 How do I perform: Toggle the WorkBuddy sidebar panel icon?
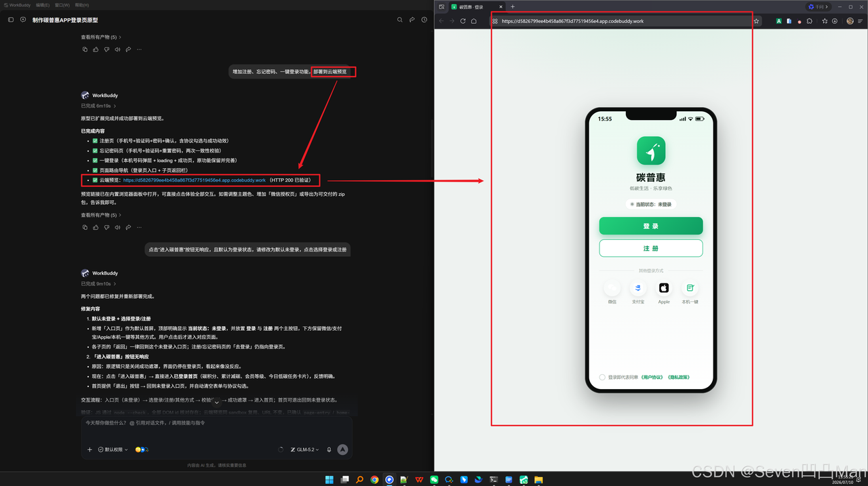(x=11, y=20)
